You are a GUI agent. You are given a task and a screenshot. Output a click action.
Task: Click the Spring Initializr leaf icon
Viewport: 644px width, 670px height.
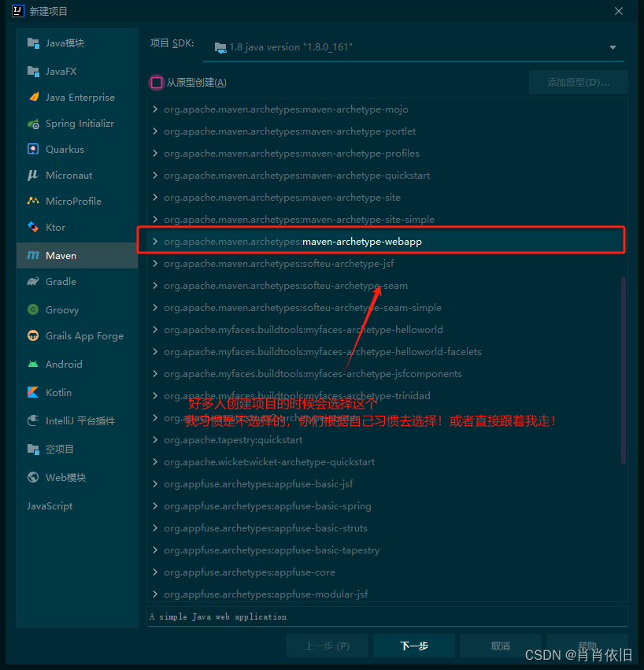pyautogui.click(x=33, y=124)
